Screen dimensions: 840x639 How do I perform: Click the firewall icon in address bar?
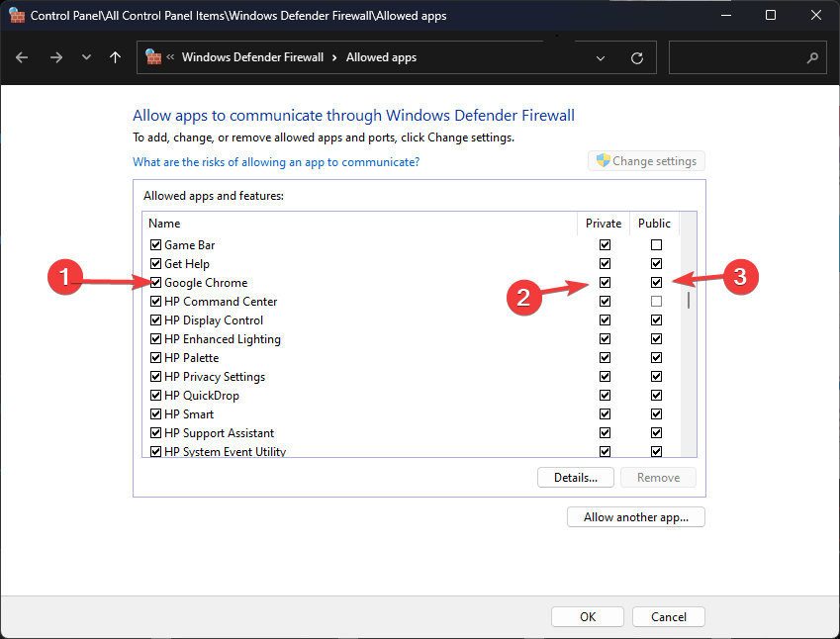(x=153, y=56)
